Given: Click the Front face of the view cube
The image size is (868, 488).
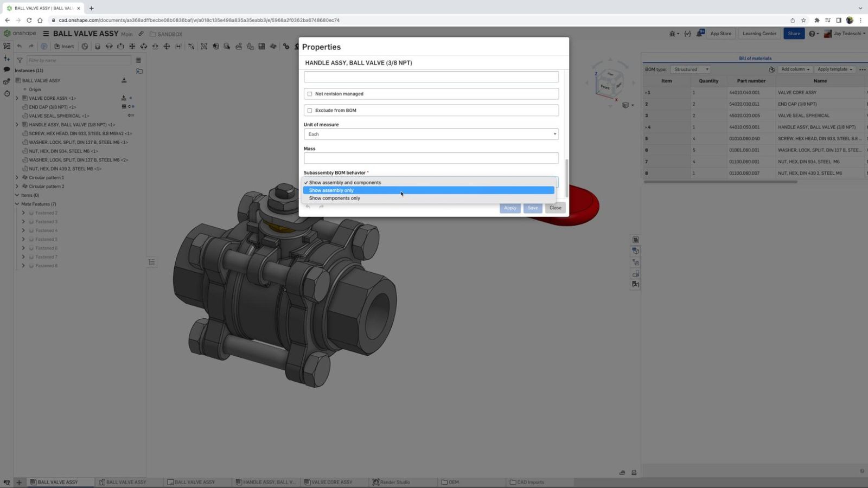Looking at the screenshot, I should [x=605, y=87].
